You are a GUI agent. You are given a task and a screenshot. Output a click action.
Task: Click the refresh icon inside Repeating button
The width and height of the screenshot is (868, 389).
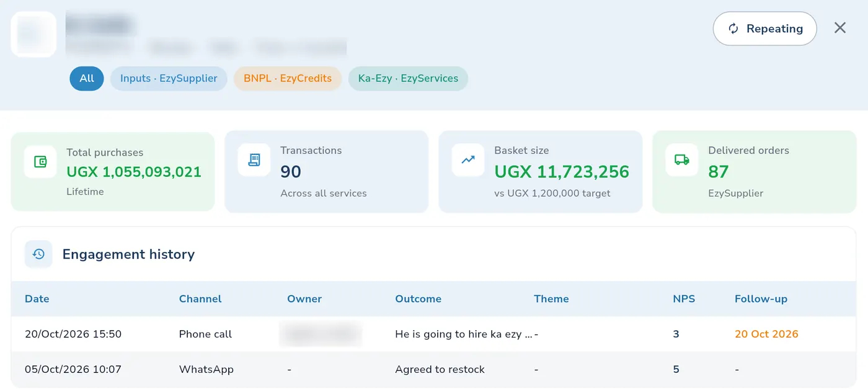[x=733, y=29]
